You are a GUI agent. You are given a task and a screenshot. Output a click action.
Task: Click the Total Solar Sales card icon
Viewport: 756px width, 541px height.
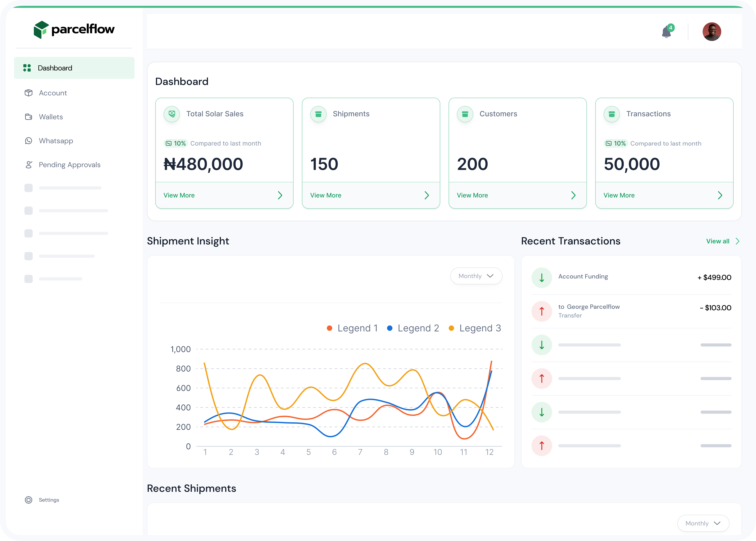(172, 114)
